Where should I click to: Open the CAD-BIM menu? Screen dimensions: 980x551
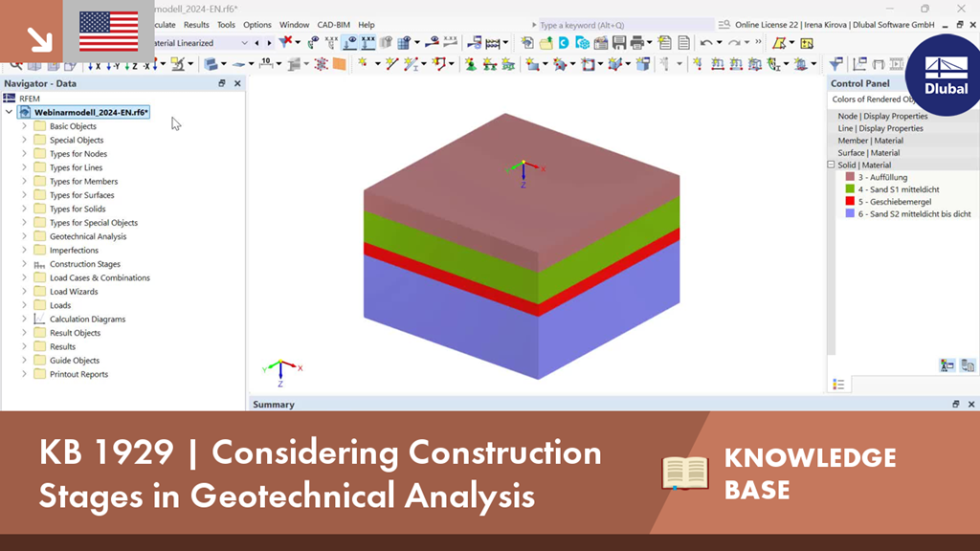click(333, 25)
